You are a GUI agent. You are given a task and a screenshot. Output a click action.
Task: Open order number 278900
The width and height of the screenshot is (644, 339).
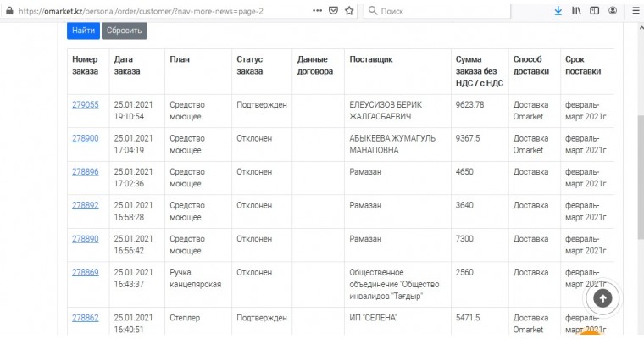86,138
